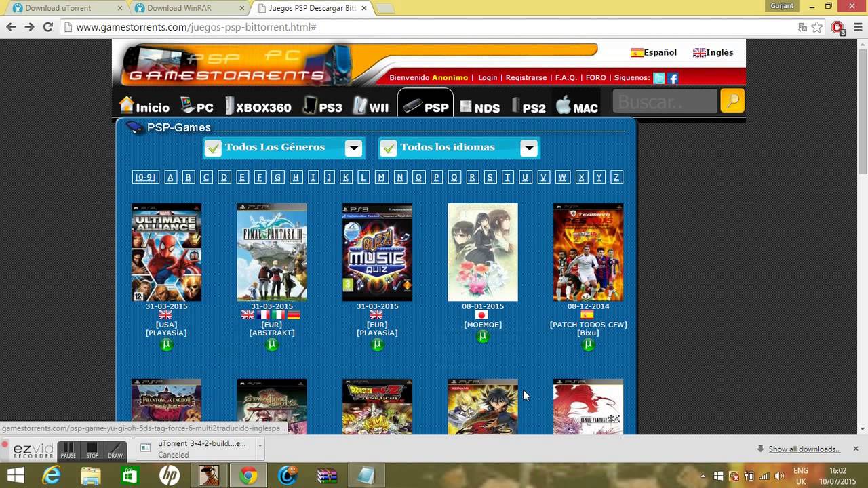The height and width of the screenshot is (488, 868).
Task: Open the PC games section
Action: [197, 106]
